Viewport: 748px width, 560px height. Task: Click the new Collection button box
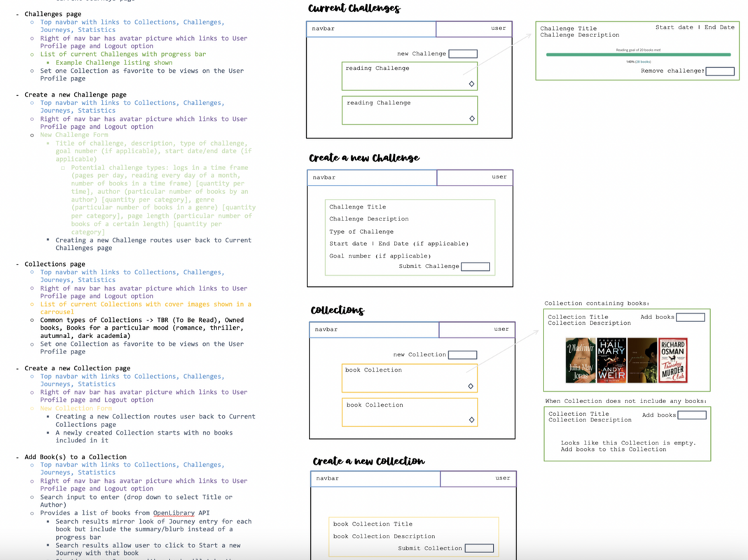(462, 355)
